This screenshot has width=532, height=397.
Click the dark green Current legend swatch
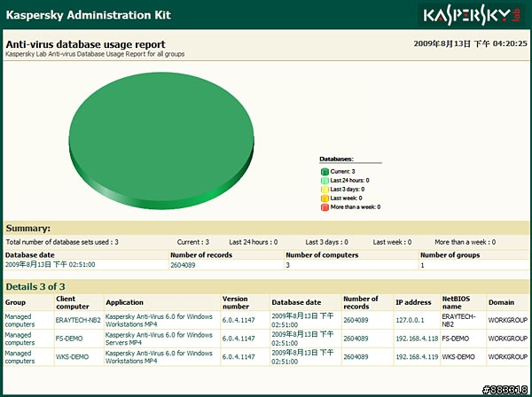325,172
